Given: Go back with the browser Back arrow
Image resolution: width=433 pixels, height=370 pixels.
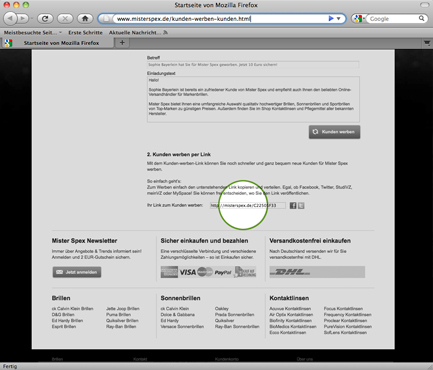Looking at the screenshot, I should coord(11,18).
